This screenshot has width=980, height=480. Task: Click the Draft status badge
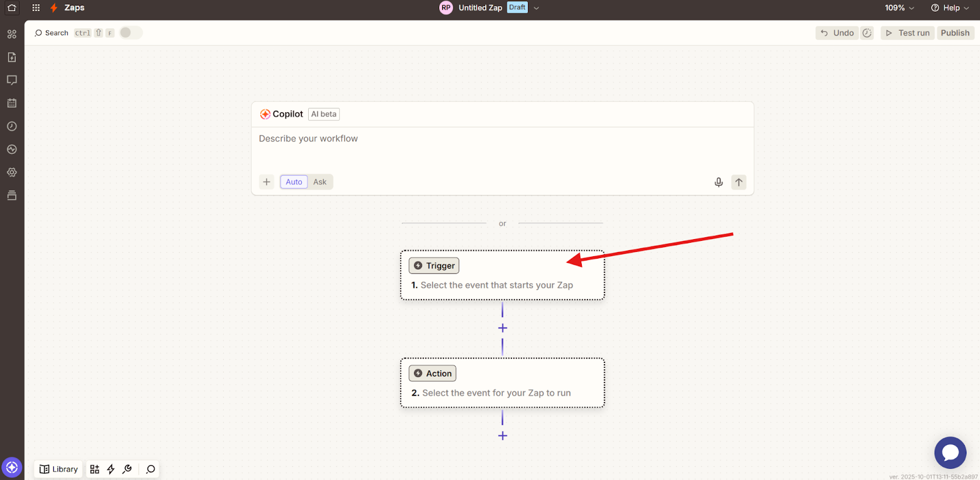518,7
